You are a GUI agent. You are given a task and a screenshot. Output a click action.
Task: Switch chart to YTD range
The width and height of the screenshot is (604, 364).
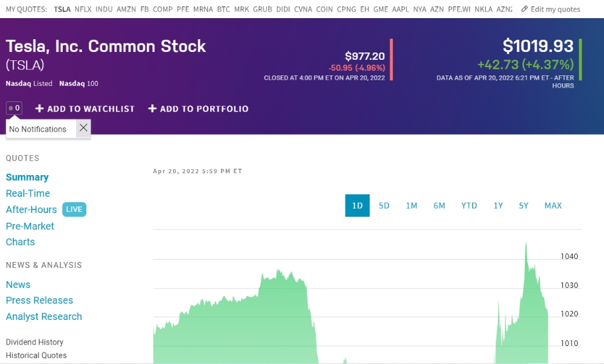(x=469, y=205)
